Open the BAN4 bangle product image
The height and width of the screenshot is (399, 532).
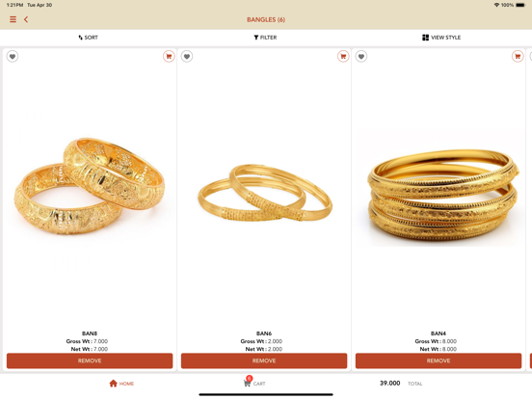442,197
